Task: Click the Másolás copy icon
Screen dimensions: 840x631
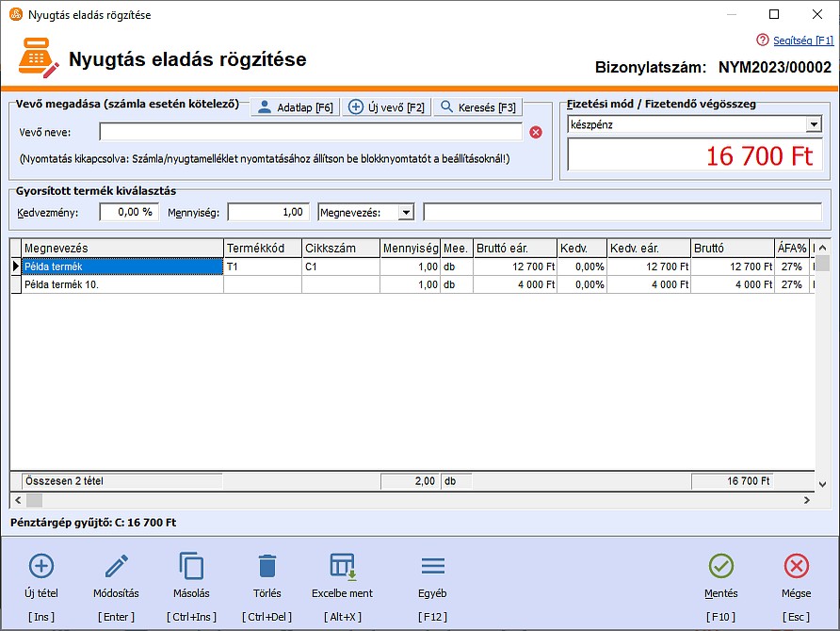Action: (191, 565)
